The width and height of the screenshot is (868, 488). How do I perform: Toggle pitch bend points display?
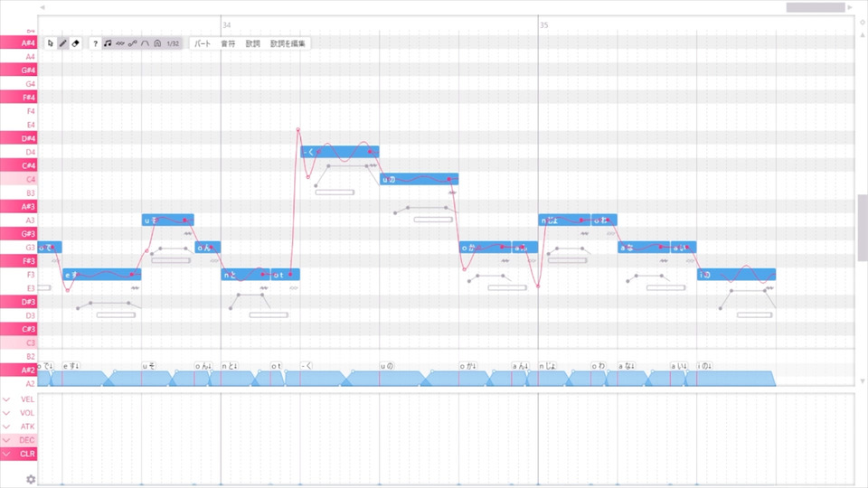pos(132,43)
